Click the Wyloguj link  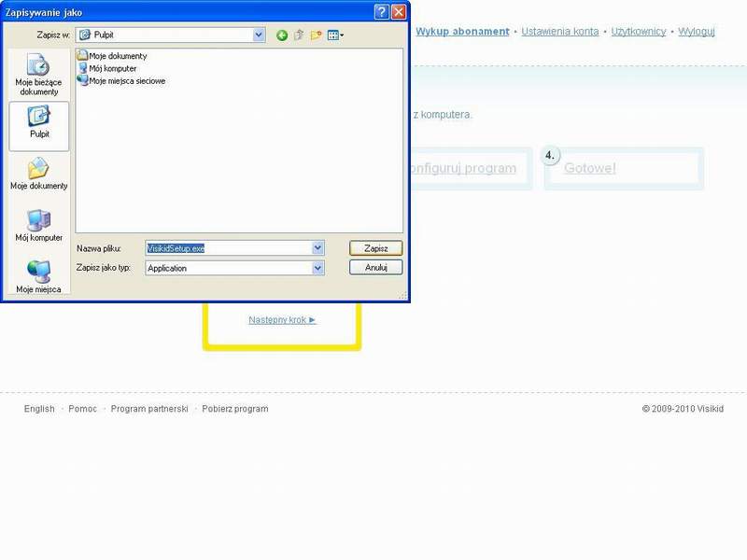click(x=696, y=32)
